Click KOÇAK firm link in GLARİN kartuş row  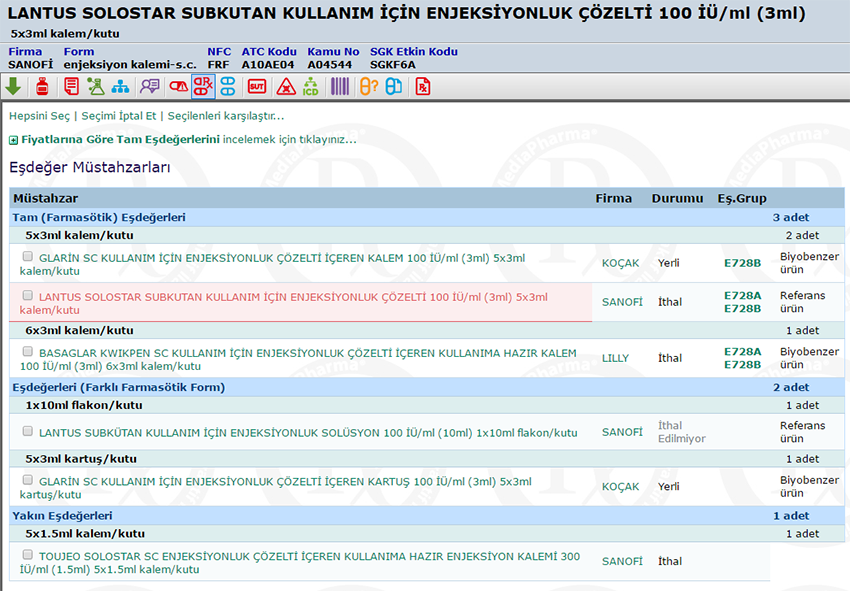coord(620,487)
